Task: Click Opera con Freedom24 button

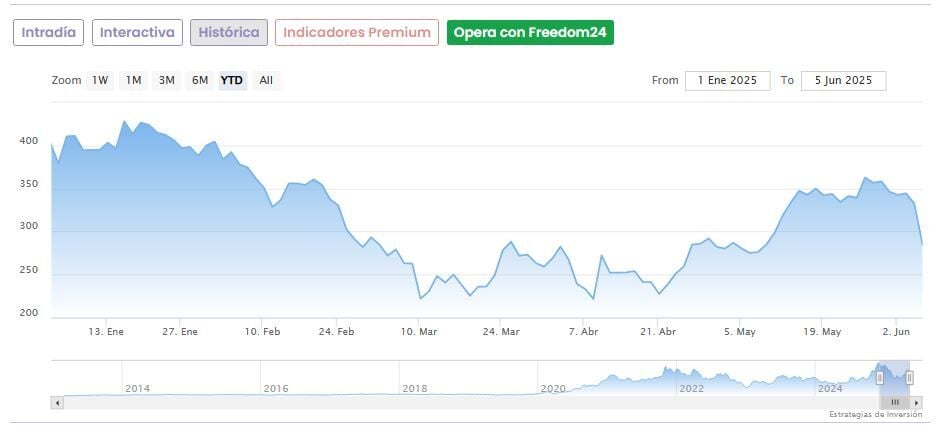Action: click(x=530, y=33)
